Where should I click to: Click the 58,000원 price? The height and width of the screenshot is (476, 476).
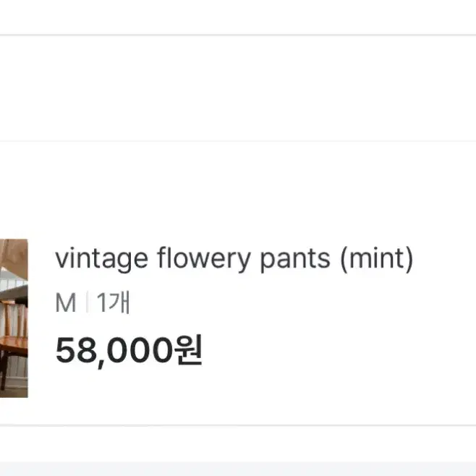129,351
